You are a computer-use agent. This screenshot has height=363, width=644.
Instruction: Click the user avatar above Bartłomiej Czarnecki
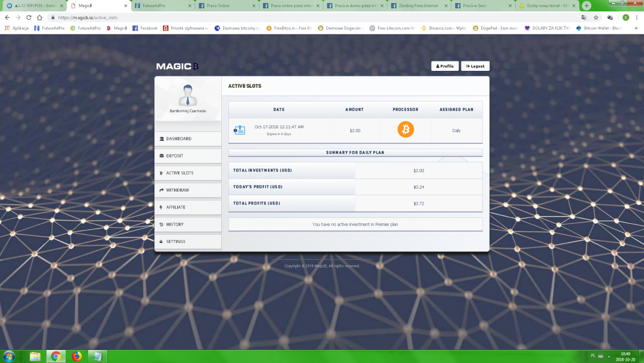click(188, 95)
